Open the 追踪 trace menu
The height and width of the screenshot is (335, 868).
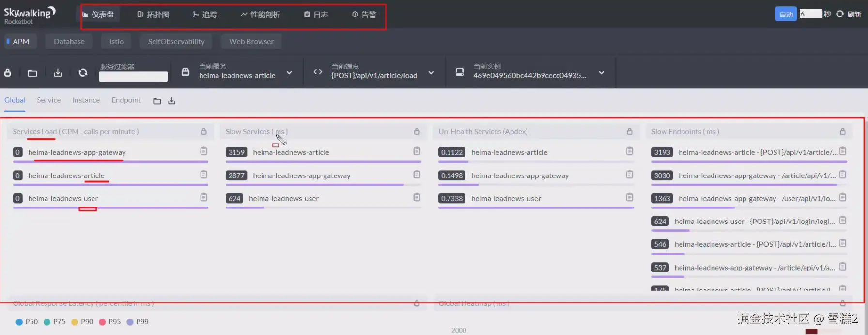coord(205,15)
